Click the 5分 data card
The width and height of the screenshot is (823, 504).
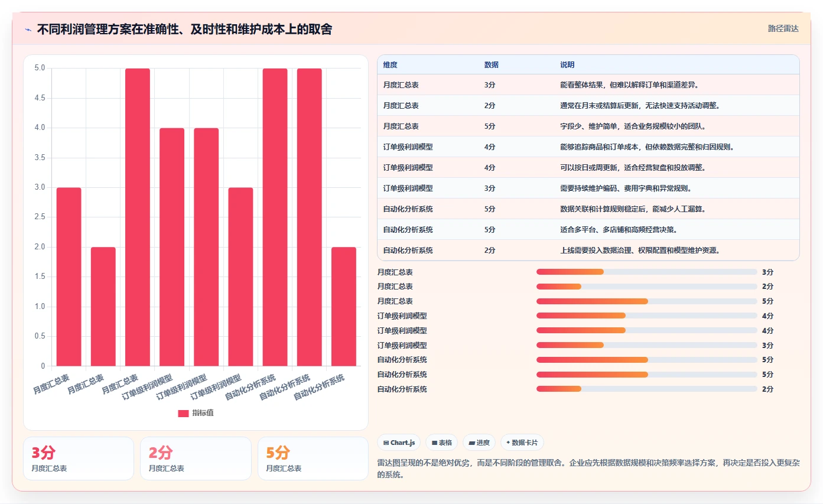coord(313,459)
